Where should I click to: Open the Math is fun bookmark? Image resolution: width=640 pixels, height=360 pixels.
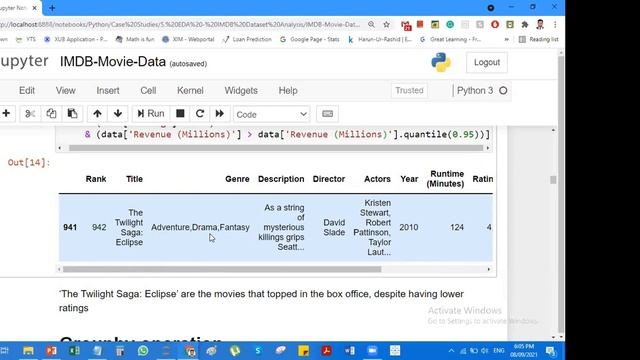tap(135, 39)
